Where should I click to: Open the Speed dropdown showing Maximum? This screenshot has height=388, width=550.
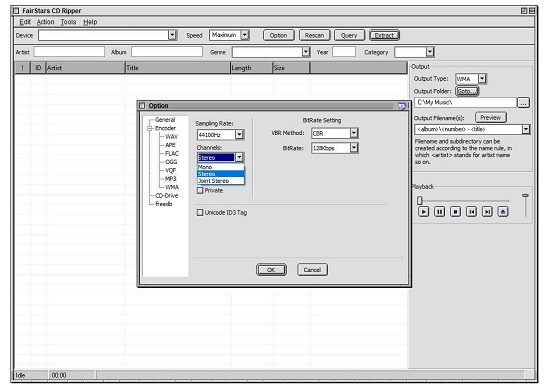point(245,35)
